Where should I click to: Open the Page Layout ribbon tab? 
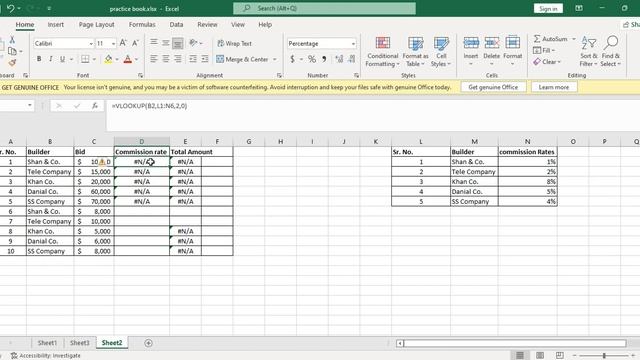point(96,24)
